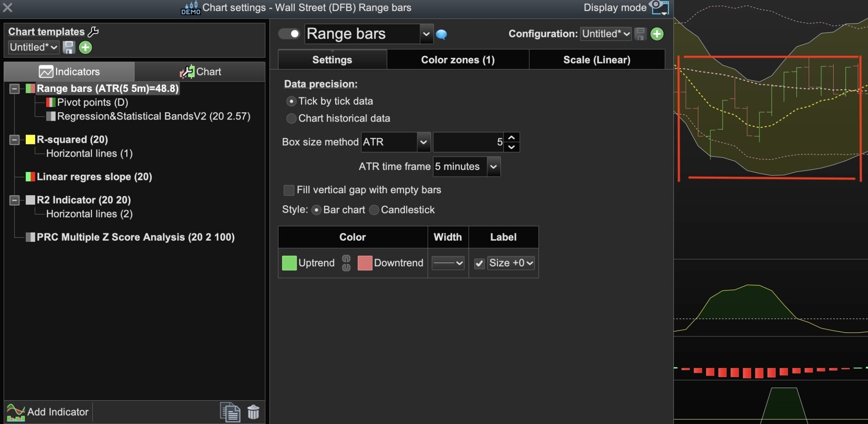Close the chart settings window

(8, 7)
